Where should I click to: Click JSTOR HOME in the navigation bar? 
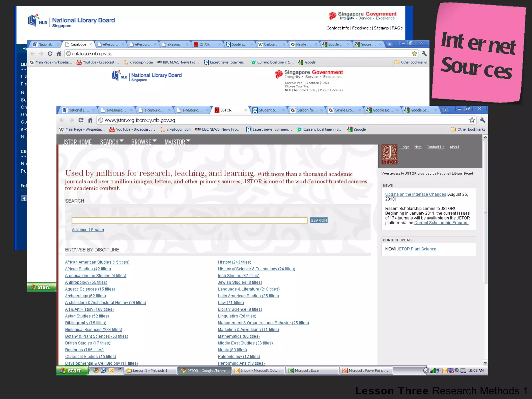pos(77,142)
